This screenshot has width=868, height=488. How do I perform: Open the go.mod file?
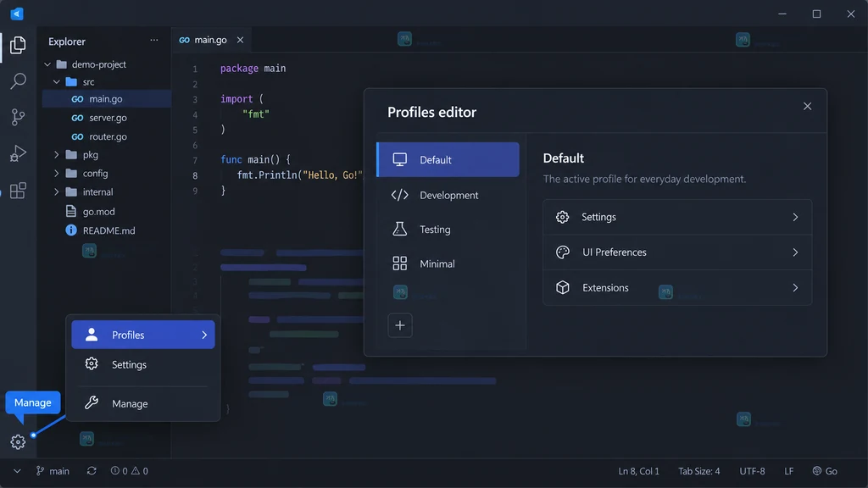[98, 211]
